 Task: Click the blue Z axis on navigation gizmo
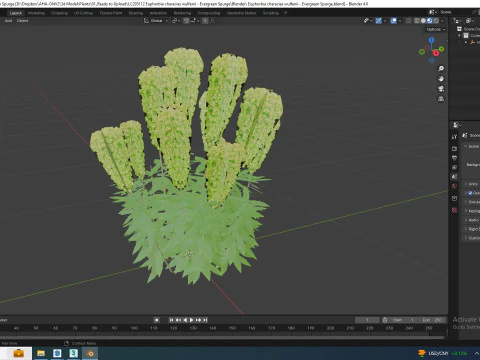point(432,40)
